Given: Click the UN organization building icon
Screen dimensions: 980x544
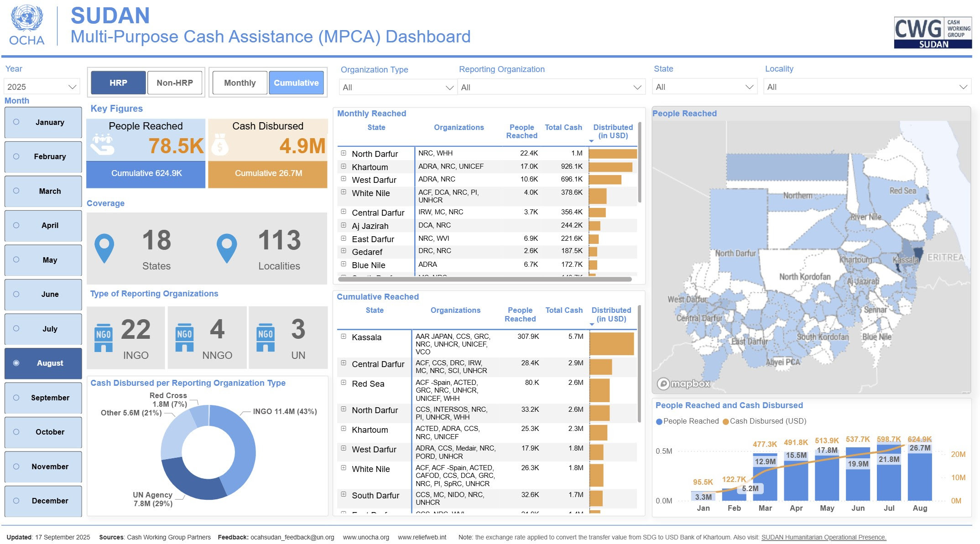Looking at the screenshot, I should click(x=266, y=338).
